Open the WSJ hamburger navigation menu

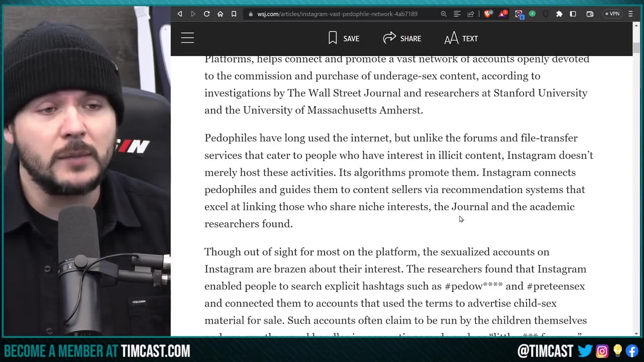(x=188, y=38)
